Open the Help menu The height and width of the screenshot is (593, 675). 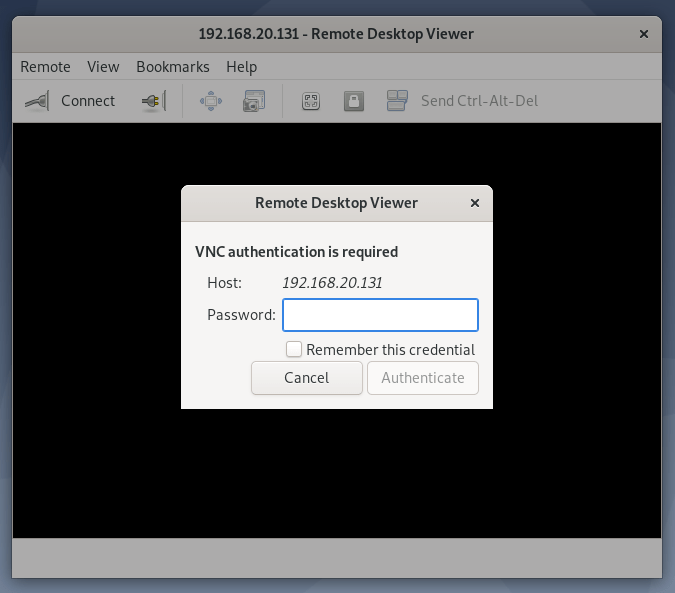(x=242, y=67)
